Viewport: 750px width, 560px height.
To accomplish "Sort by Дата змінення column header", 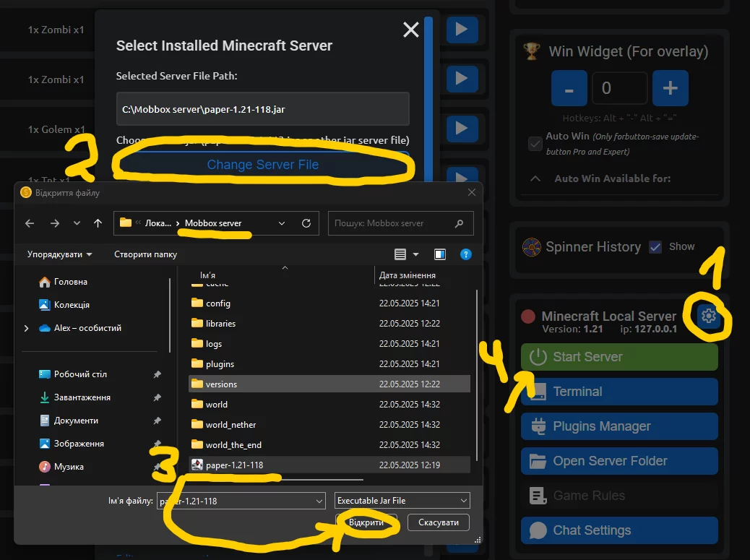I will point(407,275).
